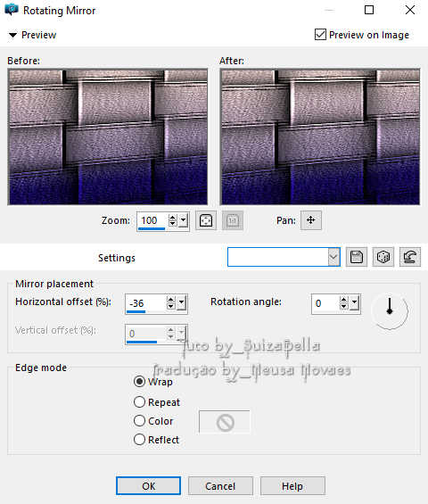Click the save preset floppy disk icon
Image resolution: width=428 pixels, height=504 pixels.
[x=357, y=257]
